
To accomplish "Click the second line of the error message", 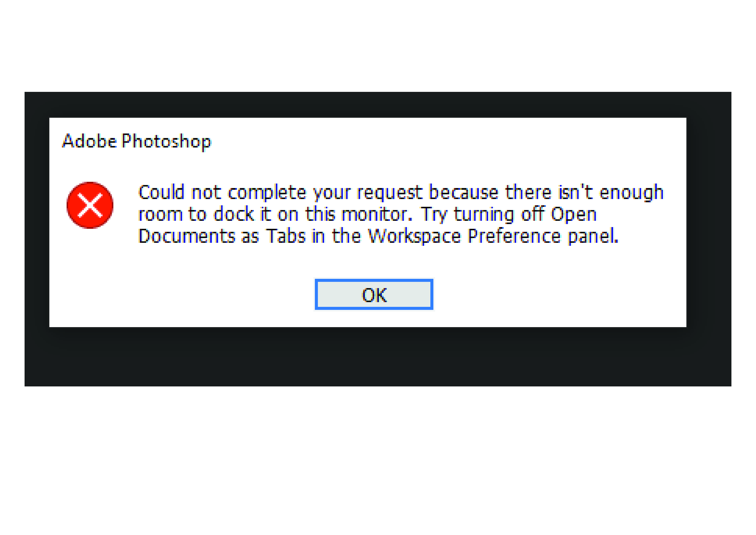I will point(367,214).
